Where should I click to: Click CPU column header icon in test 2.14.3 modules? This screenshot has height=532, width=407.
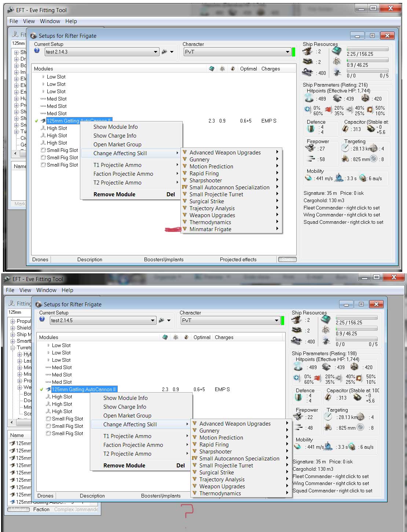click(x=212, y=69)
